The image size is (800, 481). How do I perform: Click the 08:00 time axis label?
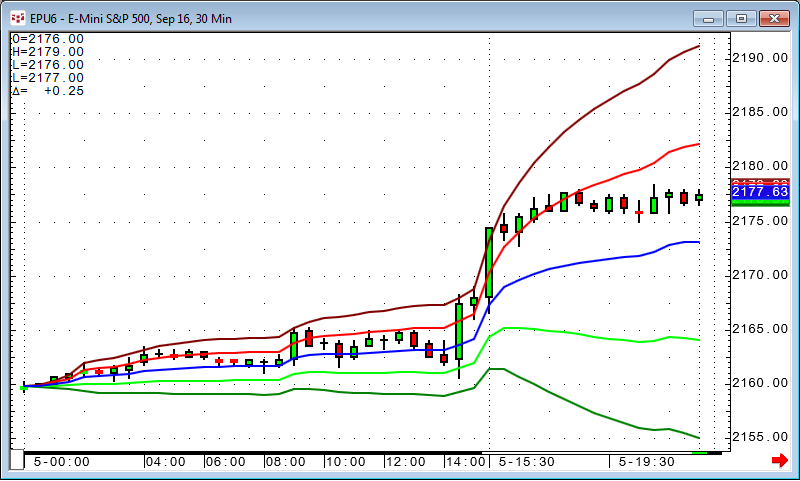point(286,462)
